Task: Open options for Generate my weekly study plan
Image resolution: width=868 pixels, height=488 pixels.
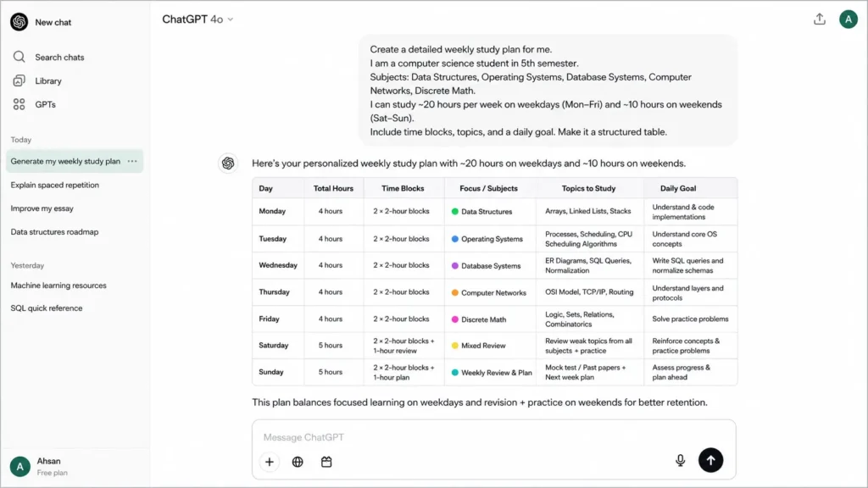Action: 132,161
